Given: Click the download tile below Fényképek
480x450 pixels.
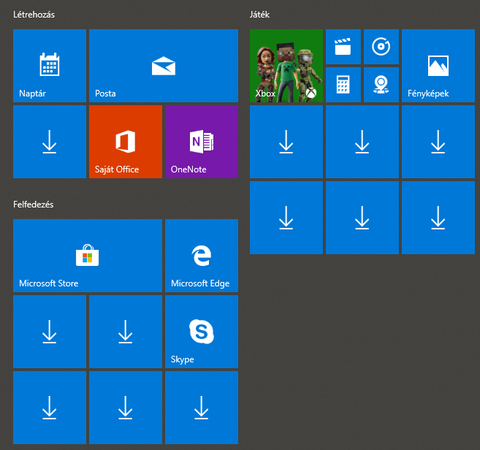Looking at the screenshot, I should tap(438, 142).
